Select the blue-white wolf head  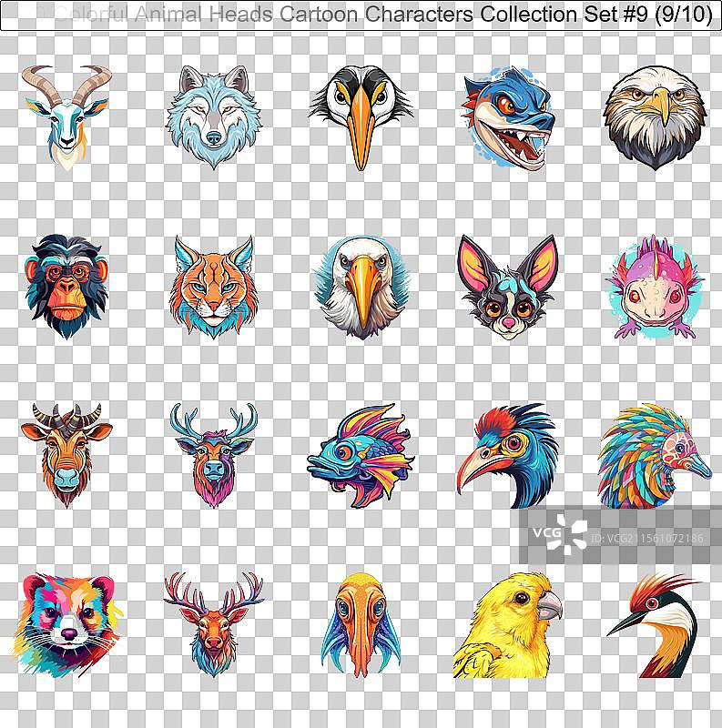(213, 116)
